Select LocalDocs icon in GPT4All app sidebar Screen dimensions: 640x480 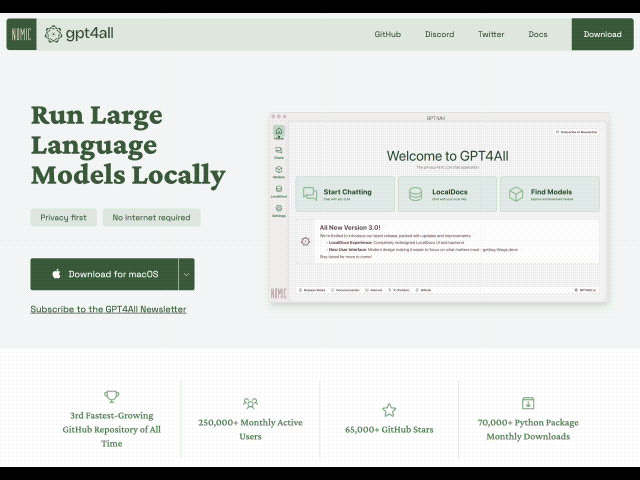pyautogui.click(x=279, y=191)
